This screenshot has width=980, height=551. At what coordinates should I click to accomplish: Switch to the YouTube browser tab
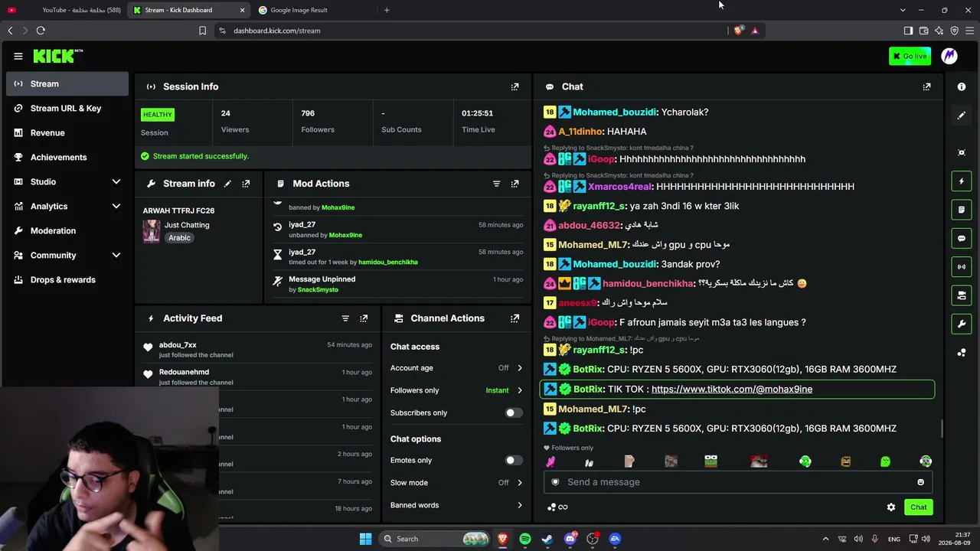coord(64,10)
